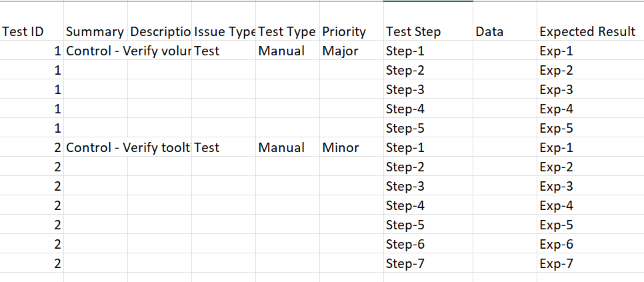This screenshot has height=282, width=644.
Task: Select the Step-7 cell
Action: pyautogui.click(x=429, y=263)
